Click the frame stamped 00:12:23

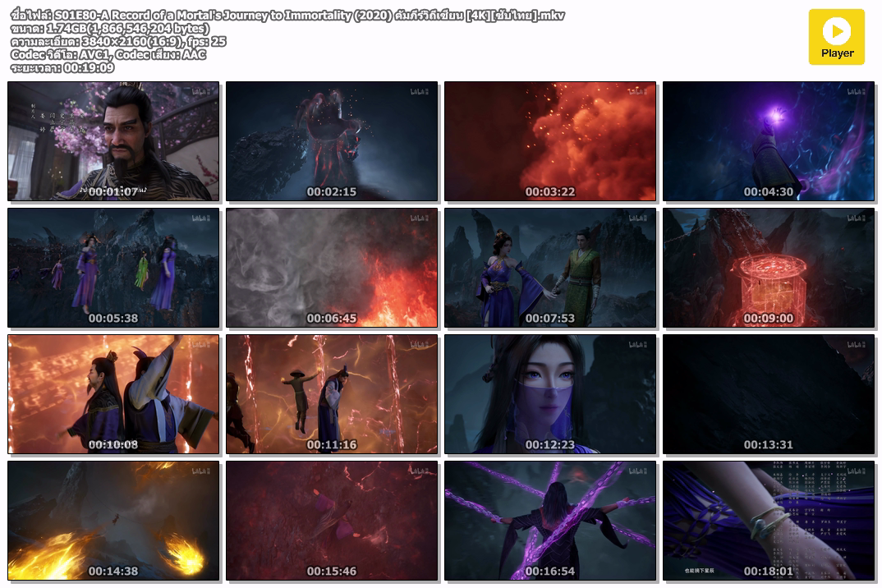point(550,394)
